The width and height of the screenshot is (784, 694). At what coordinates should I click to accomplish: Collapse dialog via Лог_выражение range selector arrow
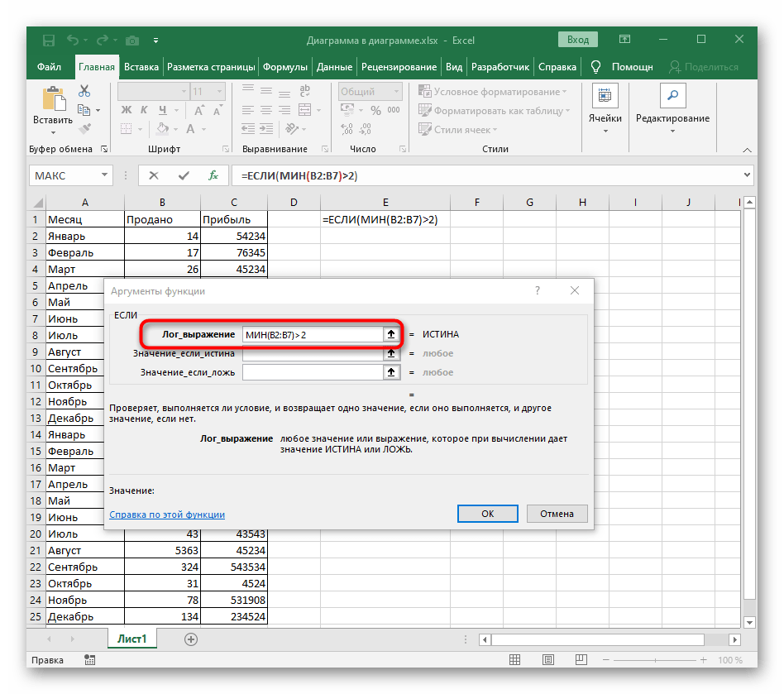click(x=391, y=334)
